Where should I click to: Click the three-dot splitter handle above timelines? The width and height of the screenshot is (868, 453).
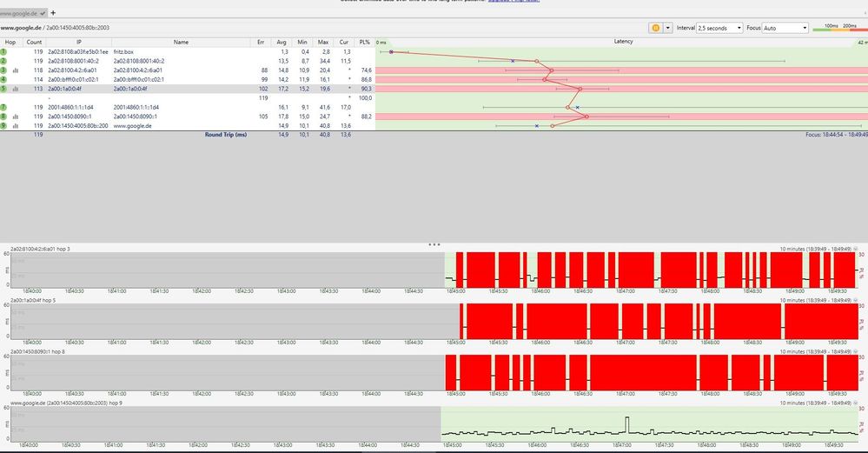[434, 244]
